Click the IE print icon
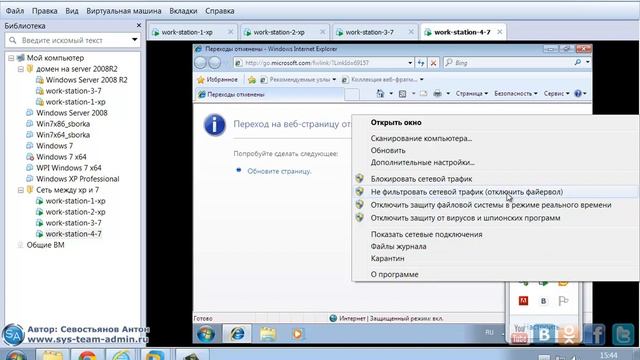640x360 pixels. pyautogui.click(x=437, y=94)
